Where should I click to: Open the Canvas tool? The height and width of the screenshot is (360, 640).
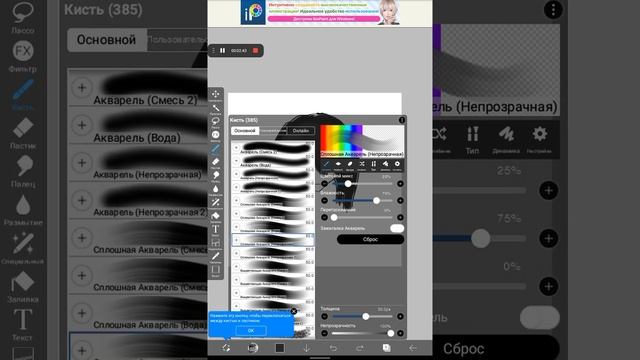pos(216,271)
